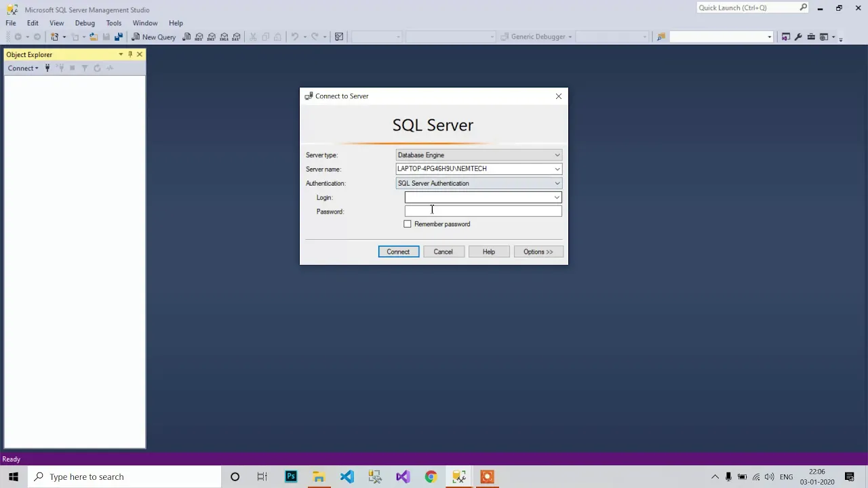Click the Save All icon in toolbar

click(118, 37)
